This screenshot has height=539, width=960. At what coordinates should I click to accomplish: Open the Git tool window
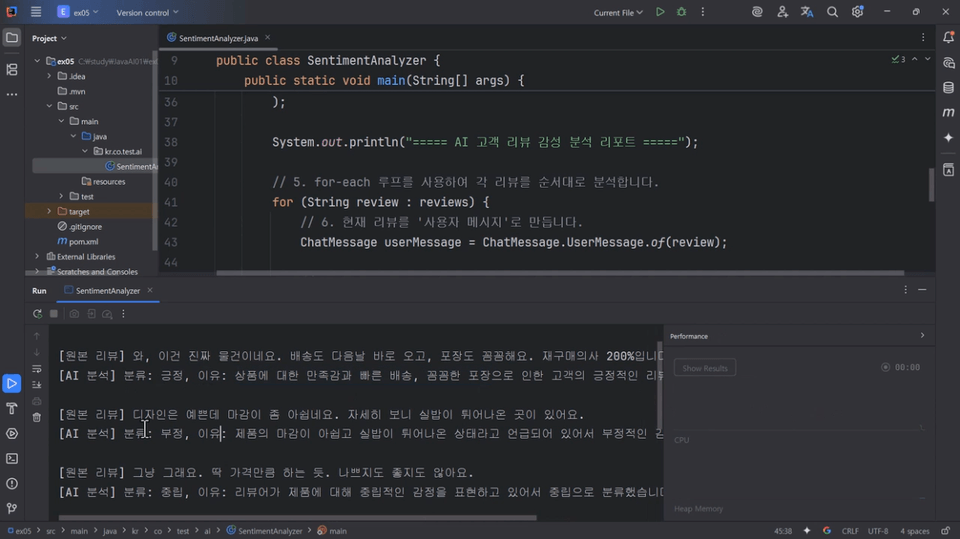[12, 508]
